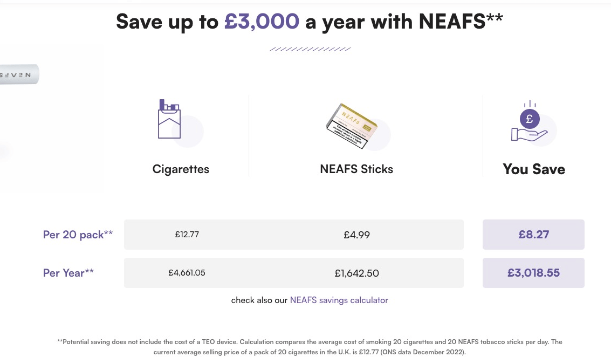Select the NEAFS Sticks column heading

click(356, 169)
